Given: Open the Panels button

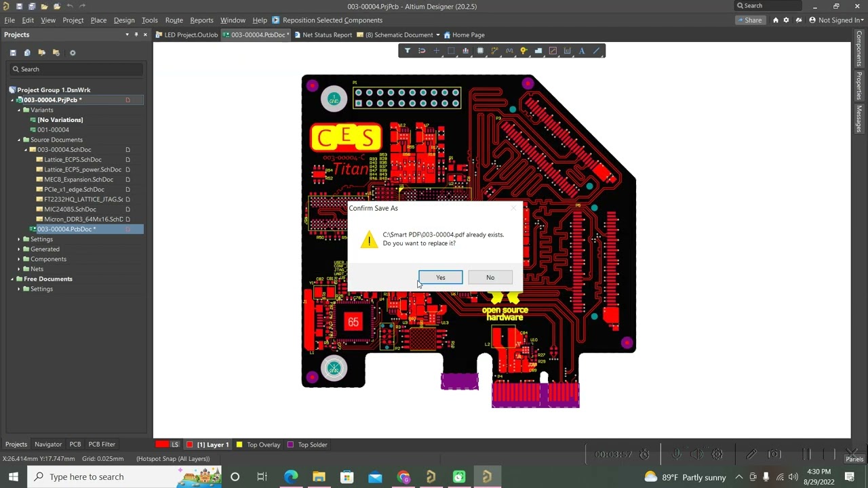Looking at the screenshot, I should [x=854, y=459].
